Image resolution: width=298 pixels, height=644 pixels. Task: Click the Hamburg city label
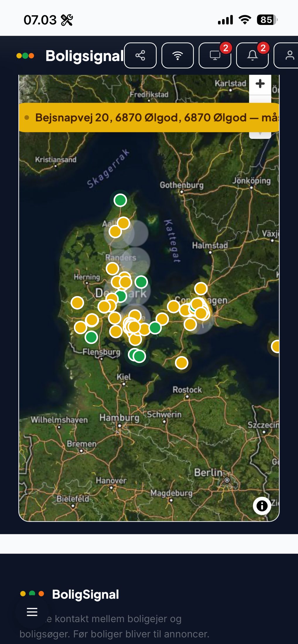pos(119,417)
